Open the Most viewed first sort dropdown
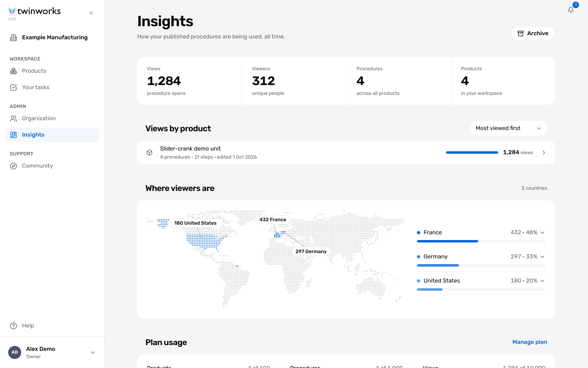This screenshot has height=368, width=588. click(509, 128)
